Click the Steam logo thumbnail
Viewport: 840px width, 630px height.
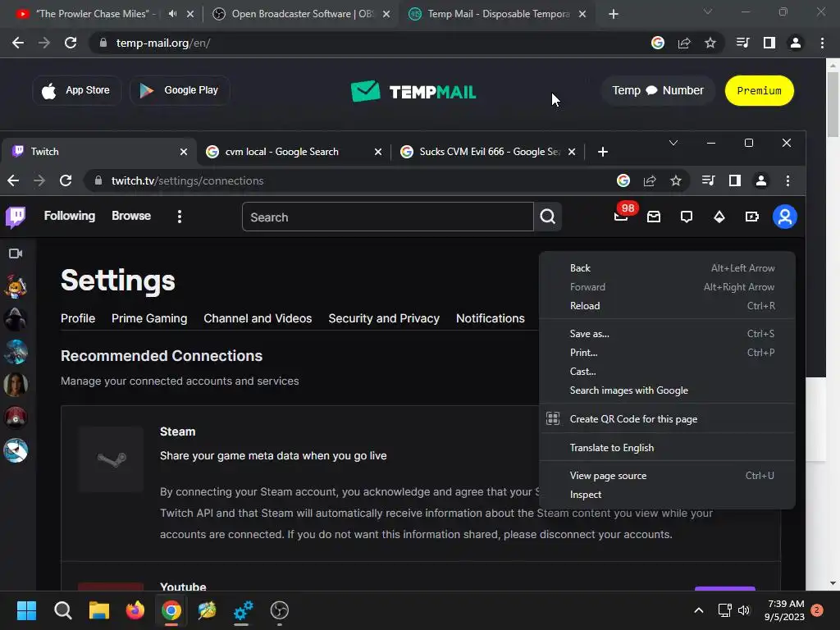(111, 459)
